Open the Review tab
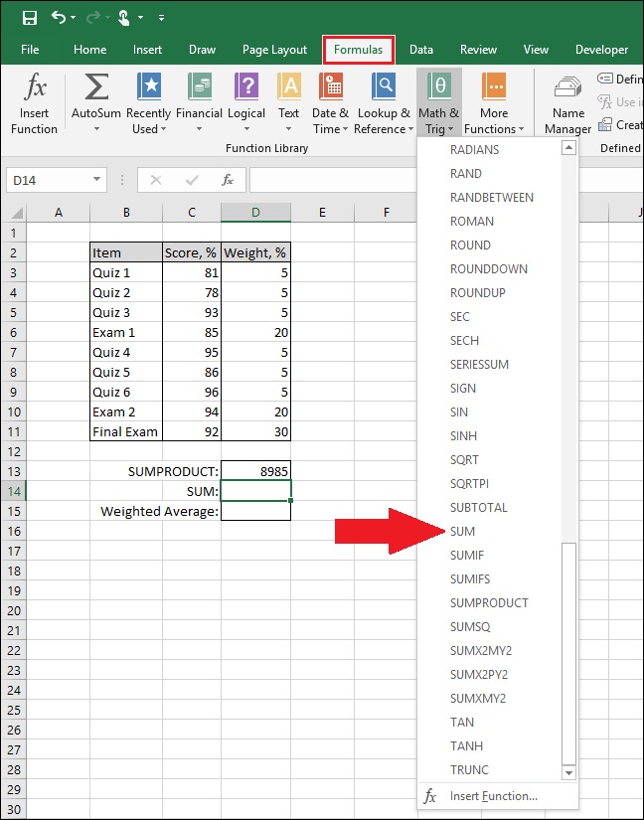 (478, 50)
